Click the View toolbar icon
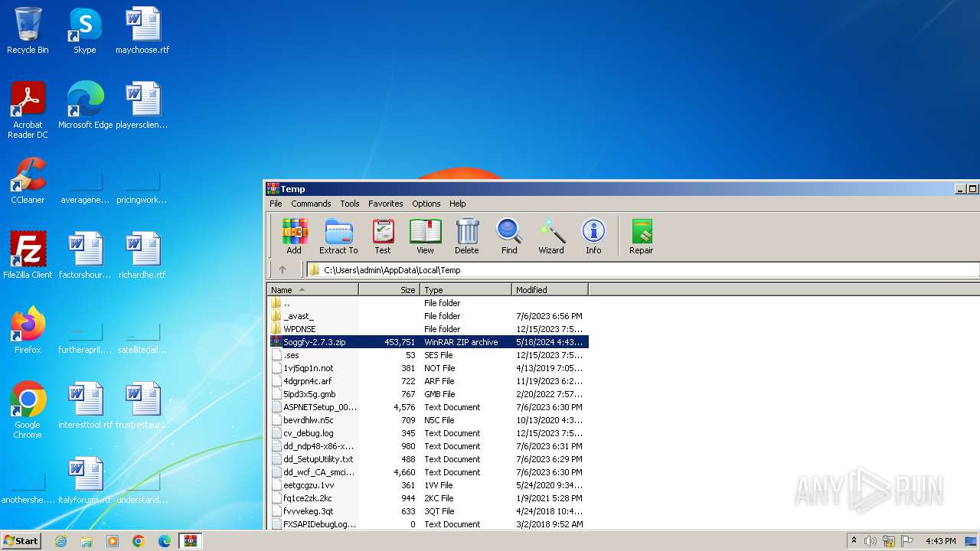Viewport: 980px width, 551px height. coord(425,236)
